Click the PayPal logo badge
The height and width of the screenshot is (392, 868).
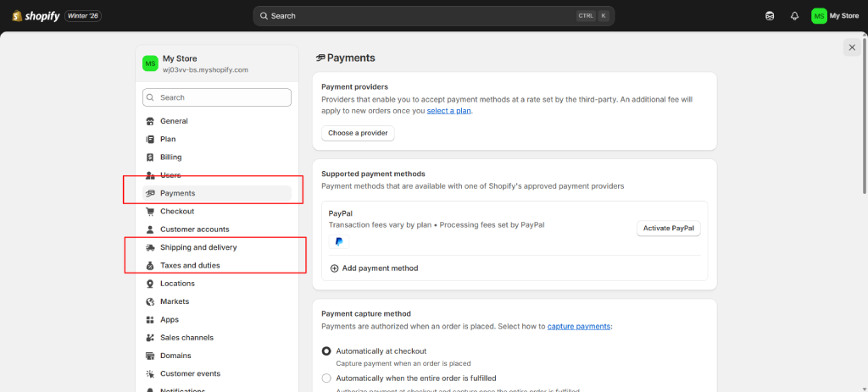[339, 241]
